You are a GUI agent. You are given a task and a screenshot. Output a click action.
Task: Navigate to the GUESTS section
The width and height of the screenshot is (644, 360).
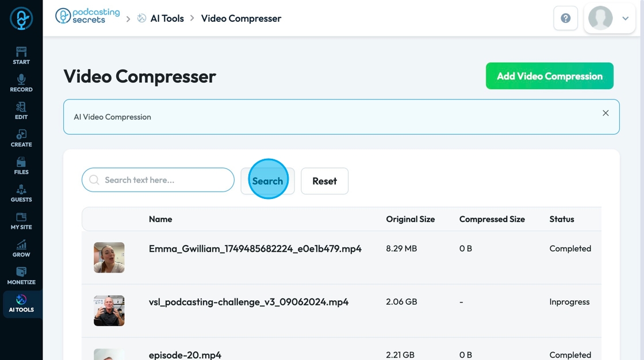coord(21,194)
